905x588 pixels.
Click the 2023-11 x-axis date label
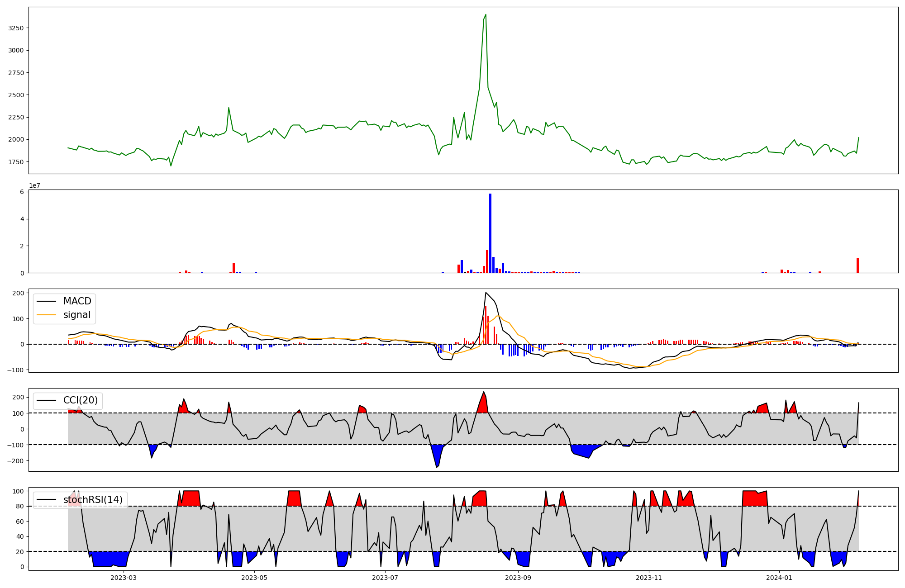click(649, 578)
